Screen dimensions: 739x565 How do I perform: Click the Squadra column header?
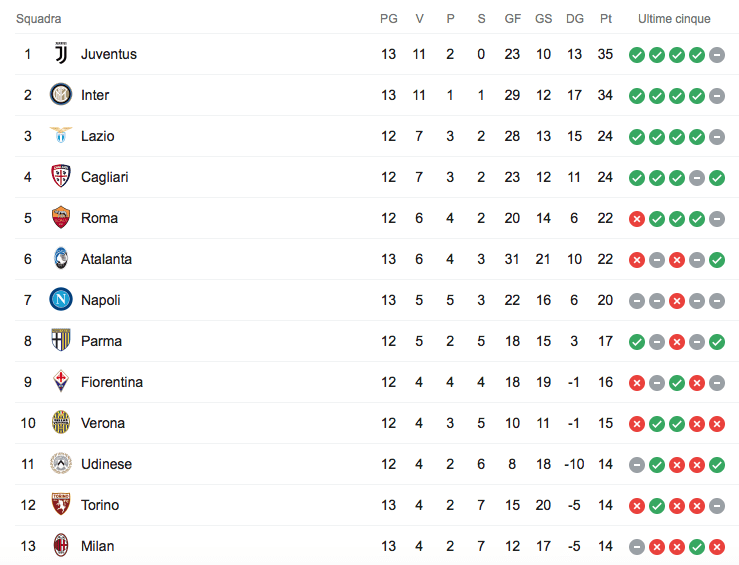(39, 19)
